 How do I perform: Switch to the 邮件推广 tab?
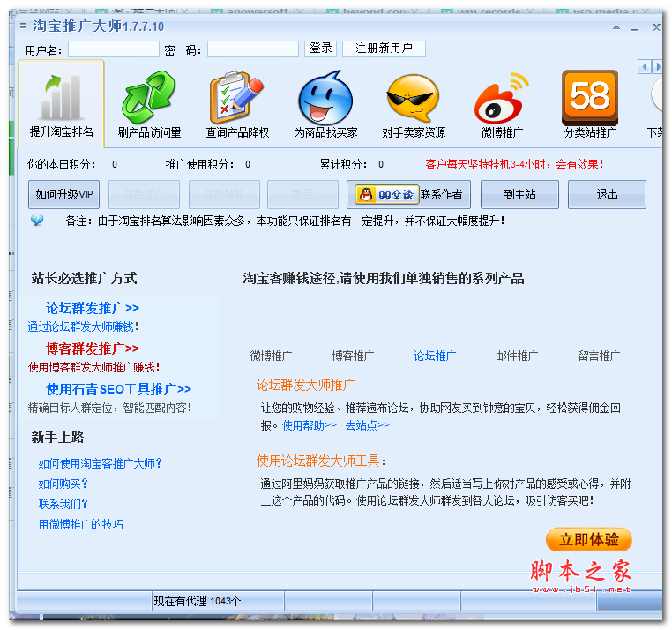pyautogui.click(x=517, y=356)
